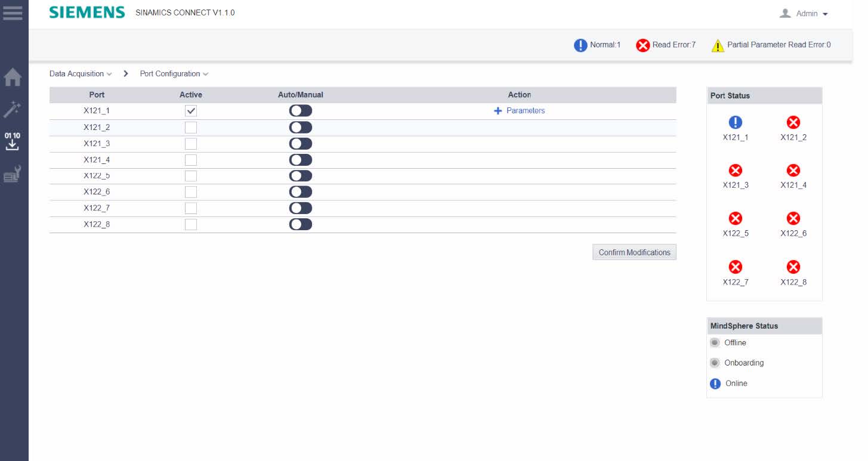Click the Confirm Modifications button
This screenshot has width=868, height=461.
click(634, 252)
